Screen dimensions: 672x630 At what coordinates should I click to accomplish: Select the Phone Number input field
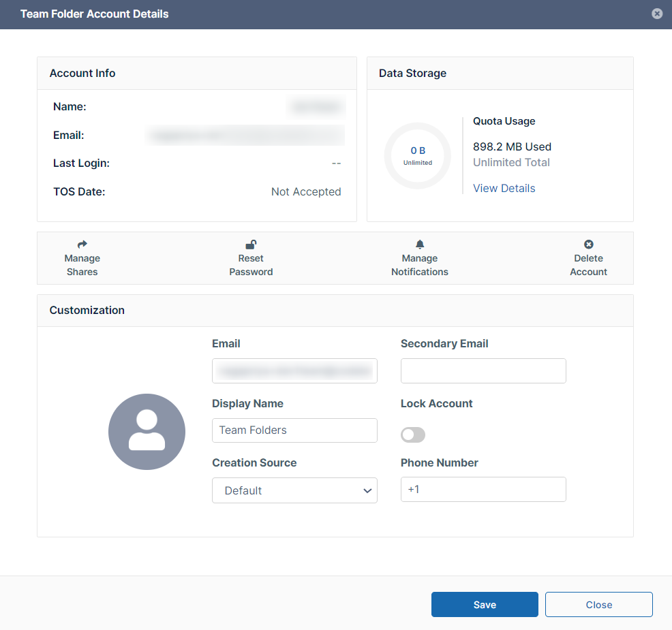coord(483,490)
